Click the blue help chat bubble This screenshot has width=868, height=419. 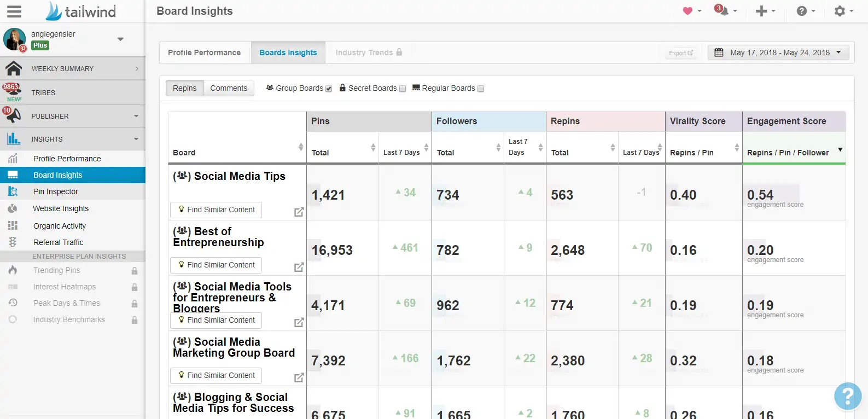[x=848, y=395]
